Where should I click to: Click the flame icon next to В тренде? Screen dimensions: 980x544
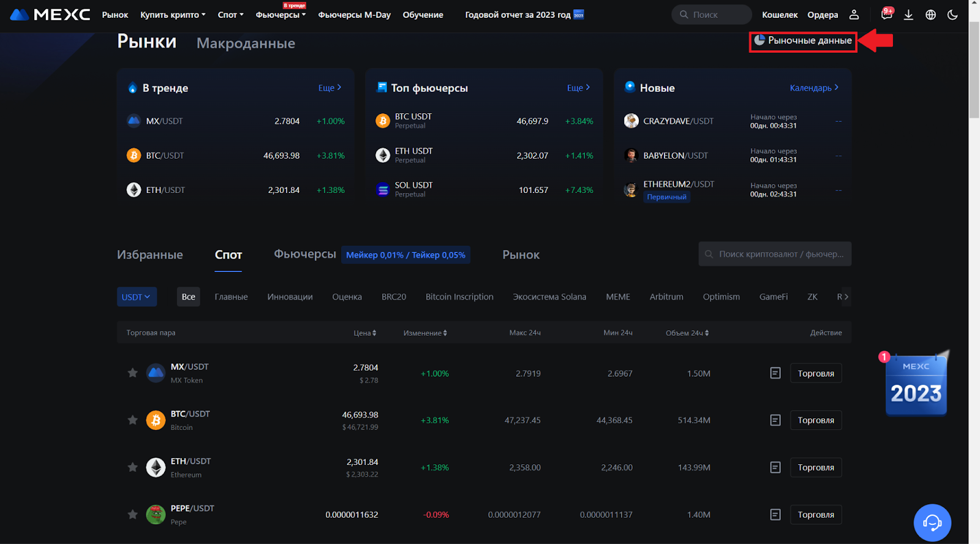(x=132, y=88)
